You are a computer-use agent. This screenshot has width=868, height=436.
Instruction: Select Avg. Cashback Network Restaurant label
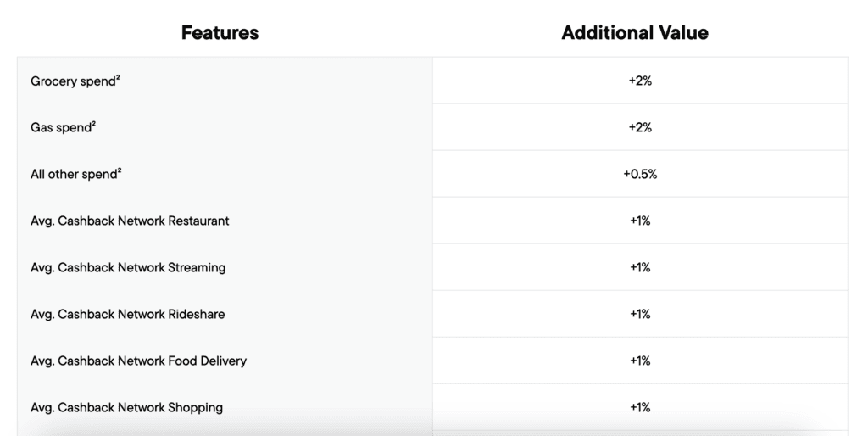(x=130, y=221)
